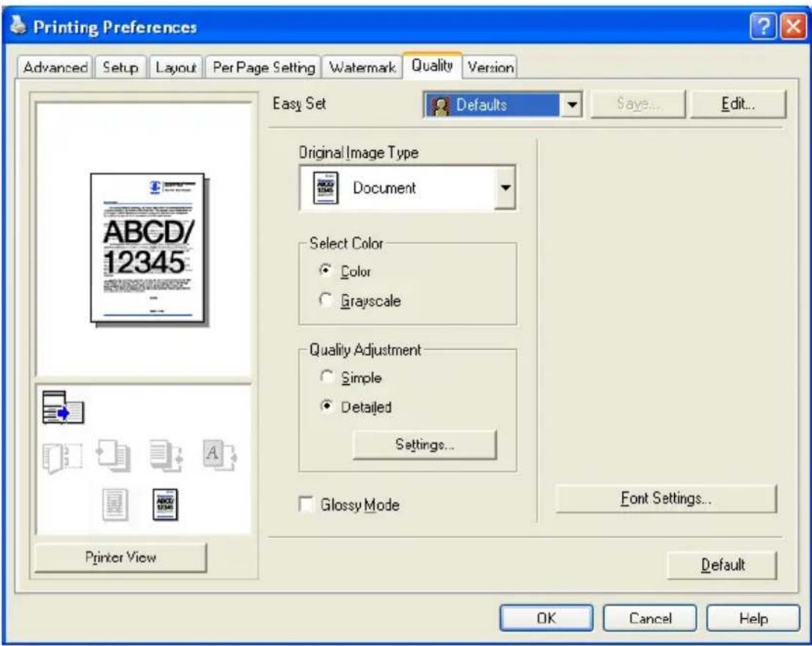Viewport: 812px width, 646px height.
Task: Select the Per Page Setting tab
Action: pos(263,67)
